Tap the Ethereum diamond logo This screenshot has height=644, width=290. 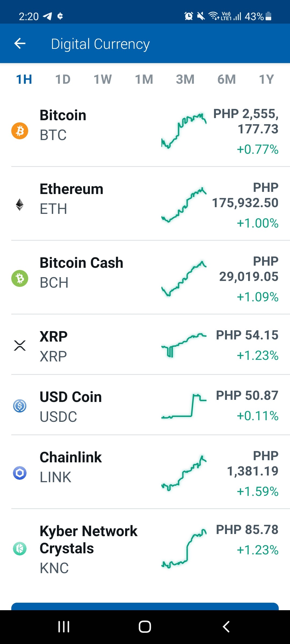(x=20, y=205)
